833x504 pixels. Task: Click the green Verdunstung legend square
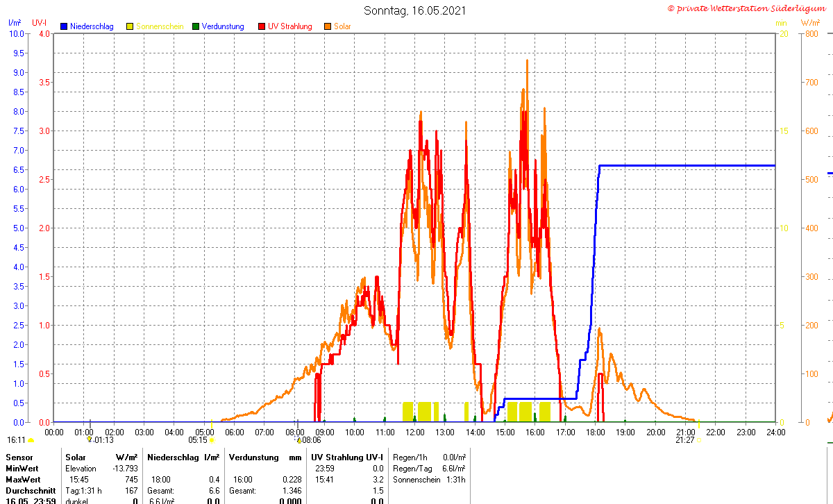pos(196,26)
